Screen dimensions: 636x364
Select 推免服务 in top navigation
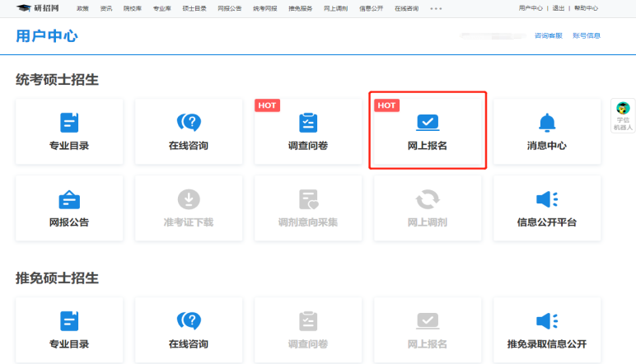tap(301, 8)
